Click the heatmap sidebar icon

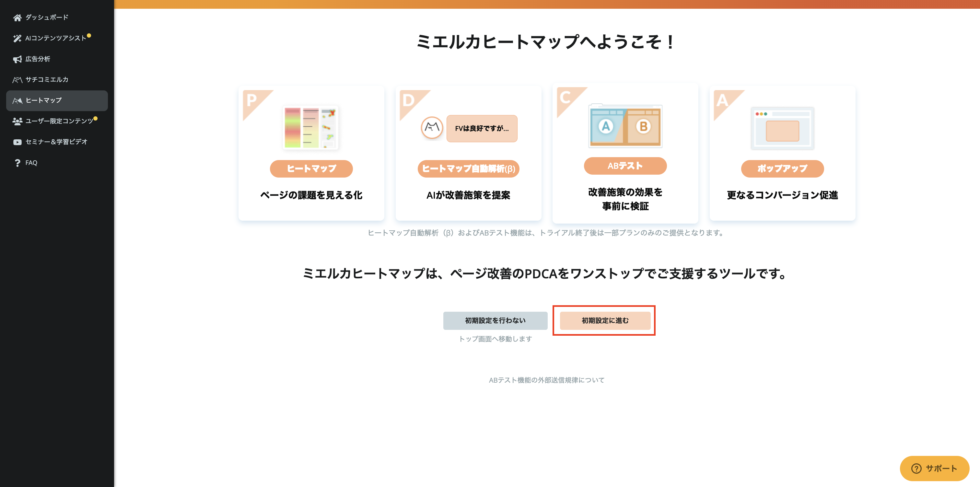(17, 100)
